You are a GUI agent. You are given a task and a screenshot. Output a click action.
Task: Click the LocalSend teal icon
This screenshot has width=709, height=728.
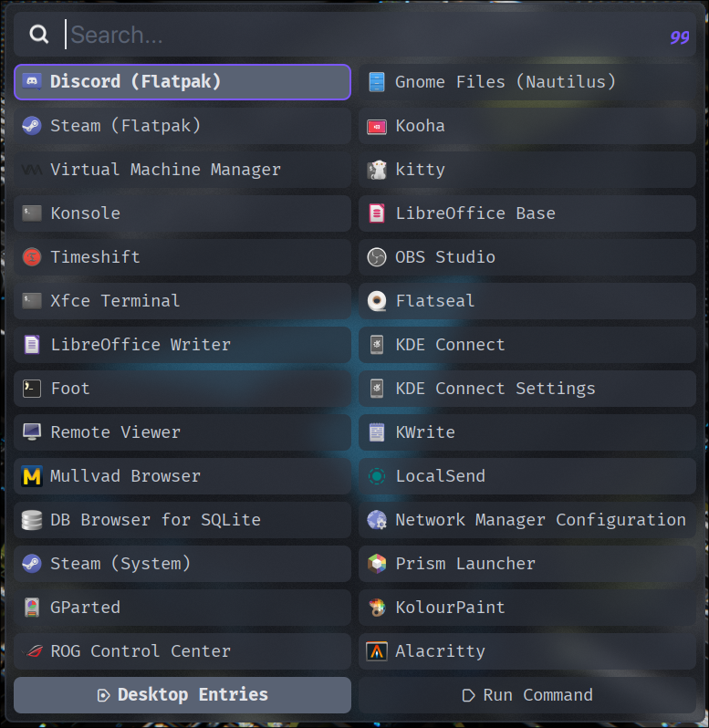[x=377, y=476]
